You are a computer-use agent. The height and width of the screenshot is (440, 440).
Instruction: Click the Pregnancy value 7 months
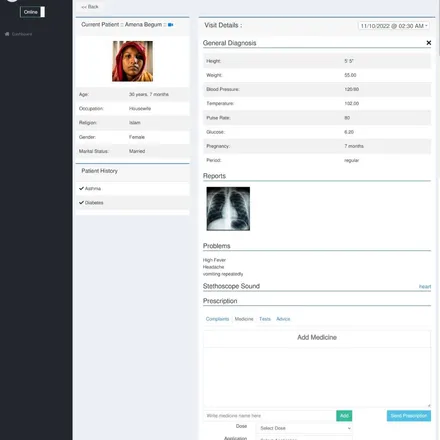point(354,146)
